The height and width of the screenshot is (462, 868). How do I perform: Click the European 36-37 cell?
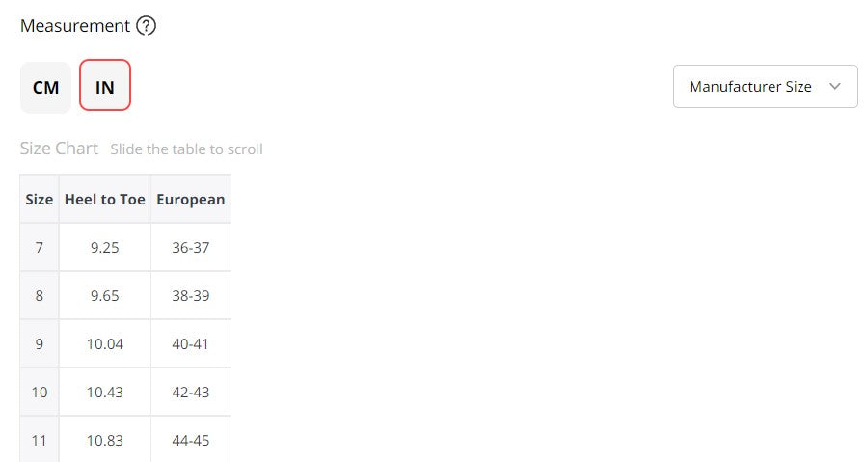click(x=191, y=248)
